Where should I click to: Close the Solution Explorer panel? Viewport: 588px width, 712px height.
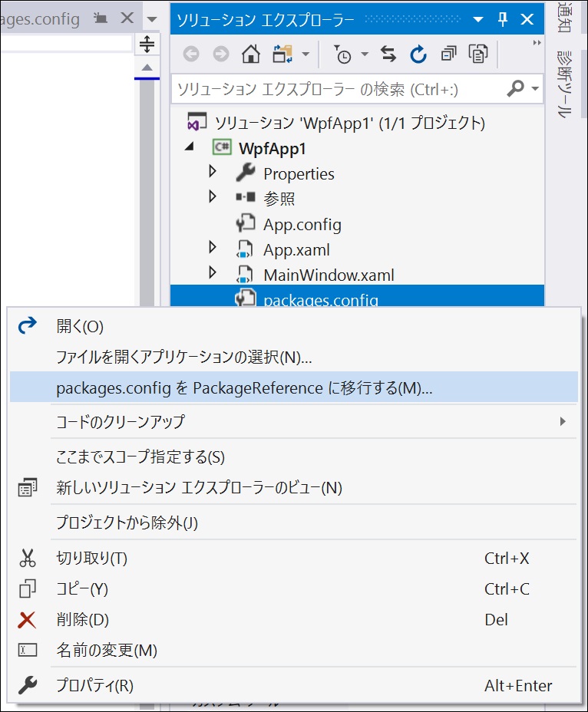[527, 19]
